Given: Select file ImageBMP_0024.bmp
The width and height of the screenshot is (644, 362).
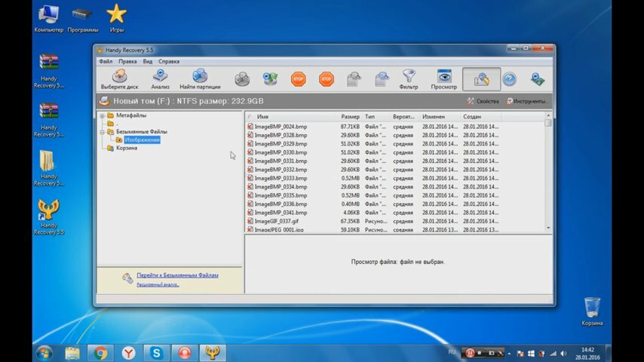Looking at the screenshot, I should (x=281, y=127).
